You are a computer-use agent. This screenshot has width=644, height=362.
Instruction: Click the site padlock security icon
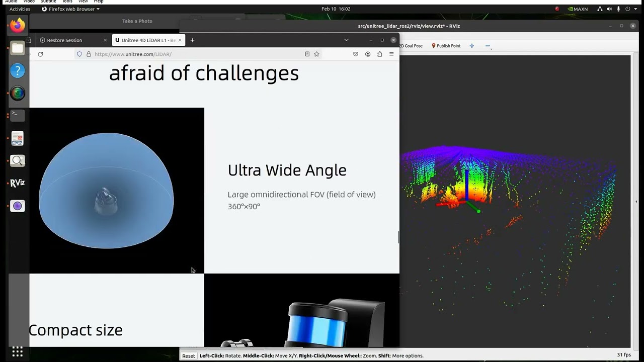(89, 54)
